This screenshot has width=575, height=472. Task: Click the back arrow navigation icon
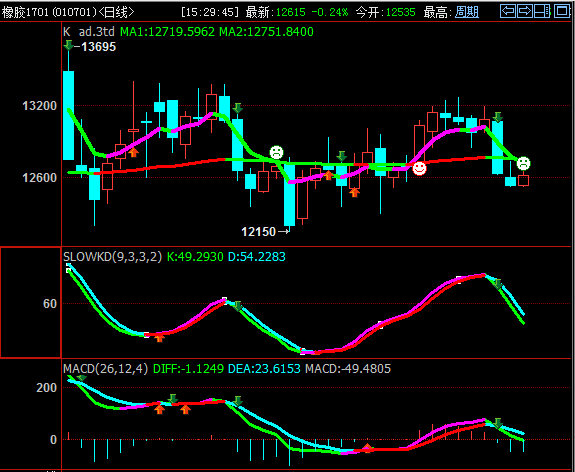click(x=508, y=11)
